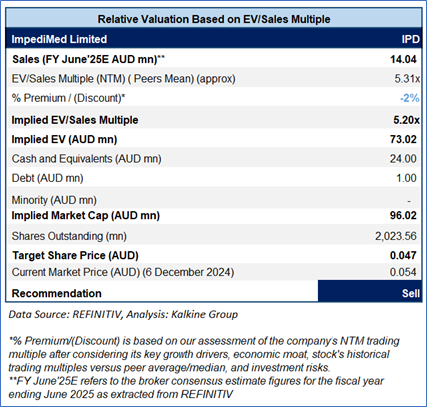Screen dimensions: 427x407
Task: Select the 'Cash and Equivalents (AUD mn)' label
Action: click(x=86, y=159)
